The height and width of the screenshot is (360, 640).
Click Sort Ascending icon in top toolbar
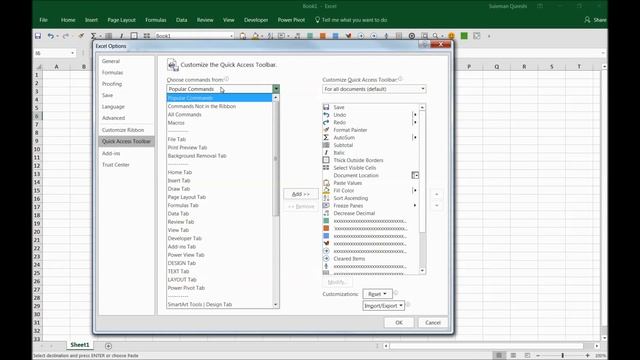pos(270,36)
